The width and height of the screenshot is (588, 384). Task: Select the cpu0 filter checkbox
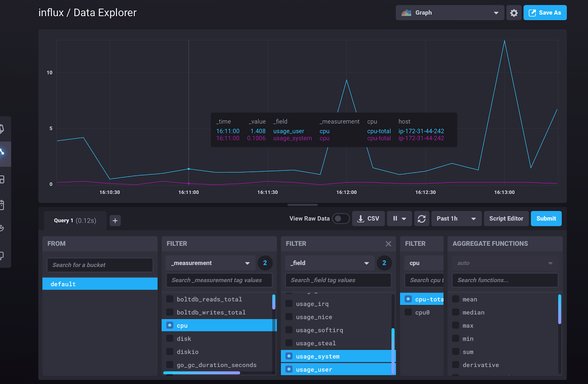(x=408, y=312)
